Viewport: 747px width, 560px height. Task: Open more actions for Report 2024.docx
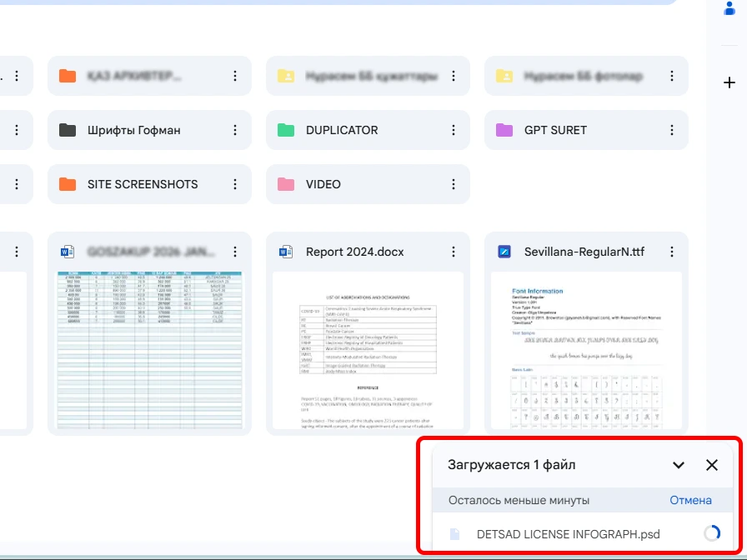(453, 252)
